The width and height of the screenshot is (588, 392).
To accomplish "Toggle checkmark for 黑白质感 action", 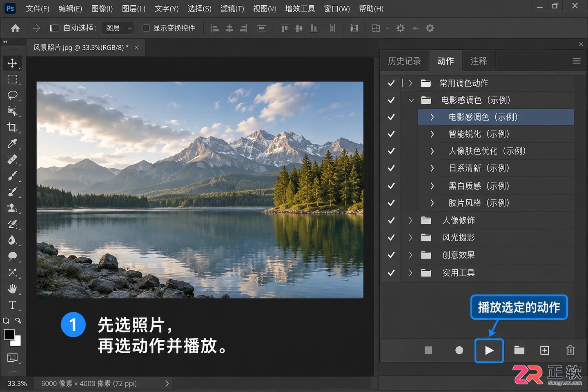I will pyautogui.click(x=391, y=186).
